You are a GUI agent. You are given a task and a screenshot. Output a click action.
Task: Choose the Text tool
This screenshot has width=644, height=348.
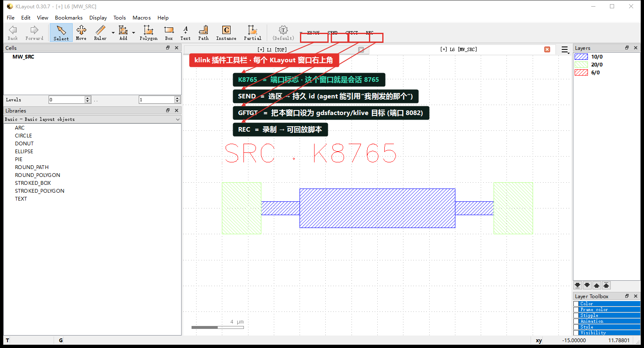click(185, 33)
